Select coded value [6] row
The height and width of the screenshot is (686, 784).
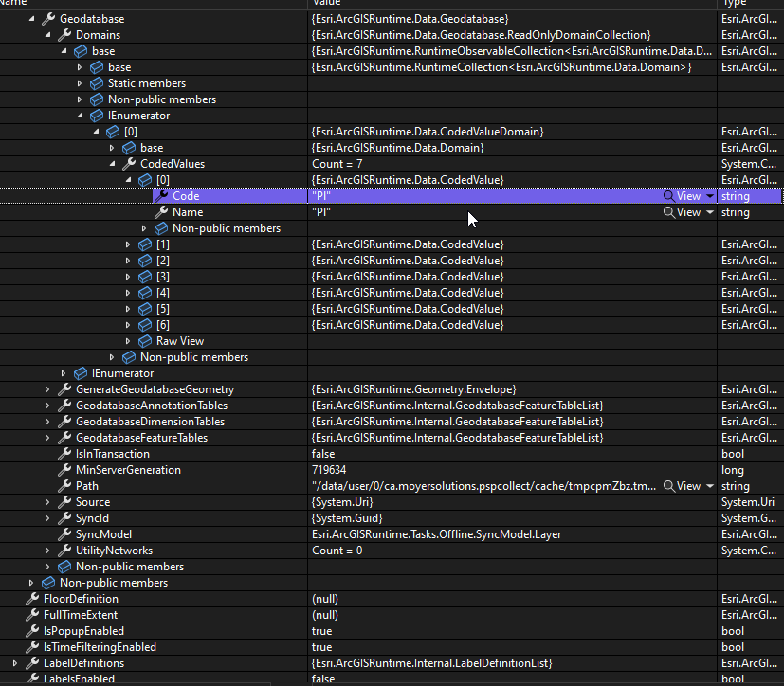click(392, 325)
